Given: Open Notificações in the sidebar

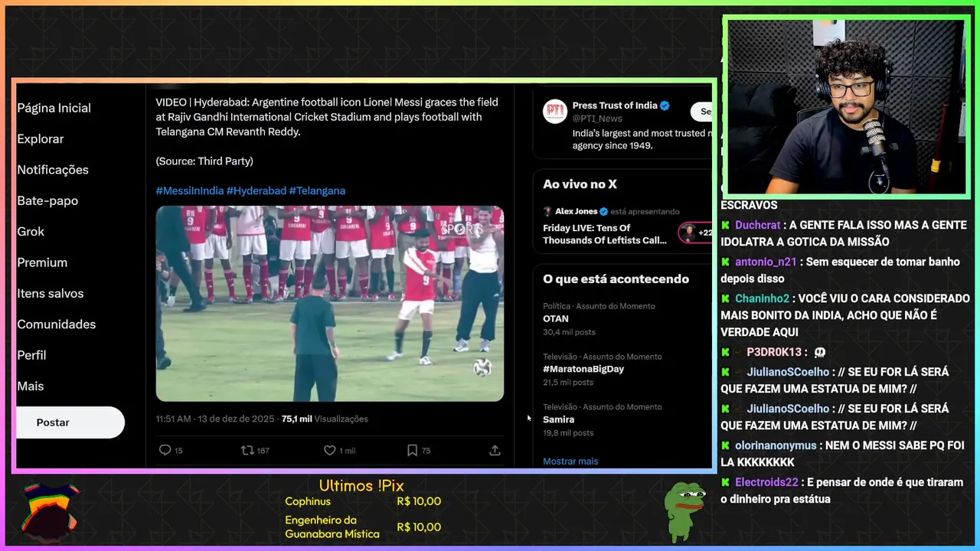Looking at the screenshot, I should [x=53, y=170].
